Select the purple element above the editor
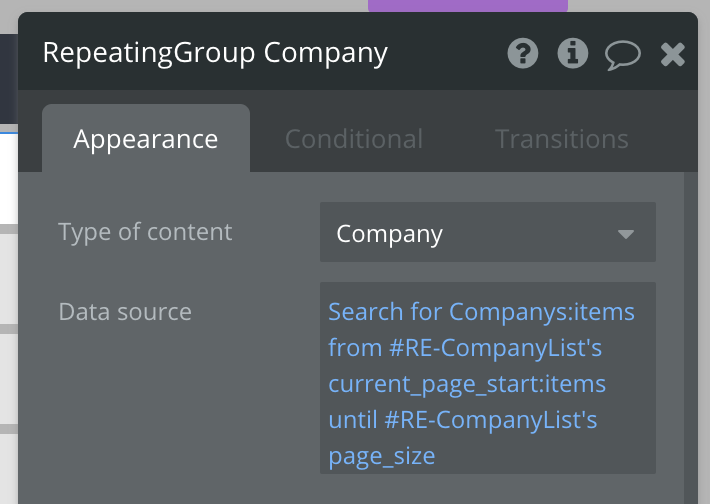Viewport: 710px width, 504px height. coord(468,5)
